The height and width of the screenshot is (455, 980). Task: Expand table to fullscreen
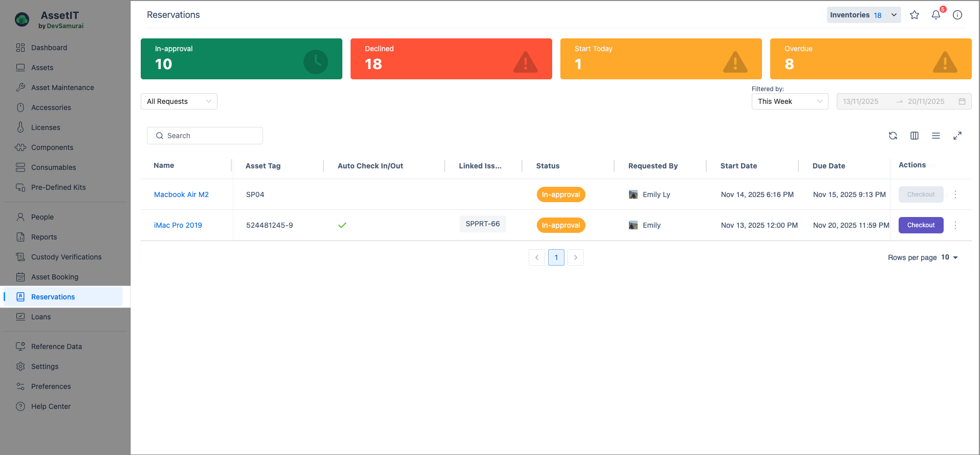click(x=957, y=136)
